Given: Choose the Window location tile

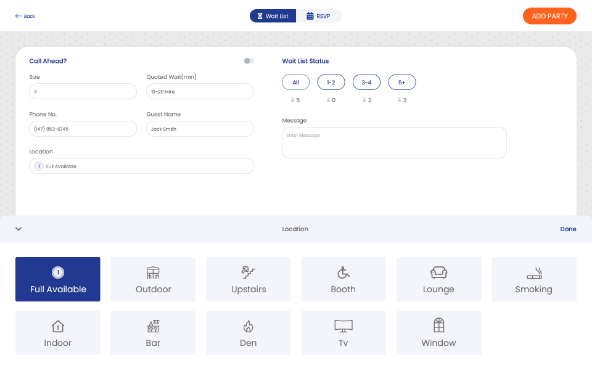Looking at the screenshot, I should (x=439, y=333).
